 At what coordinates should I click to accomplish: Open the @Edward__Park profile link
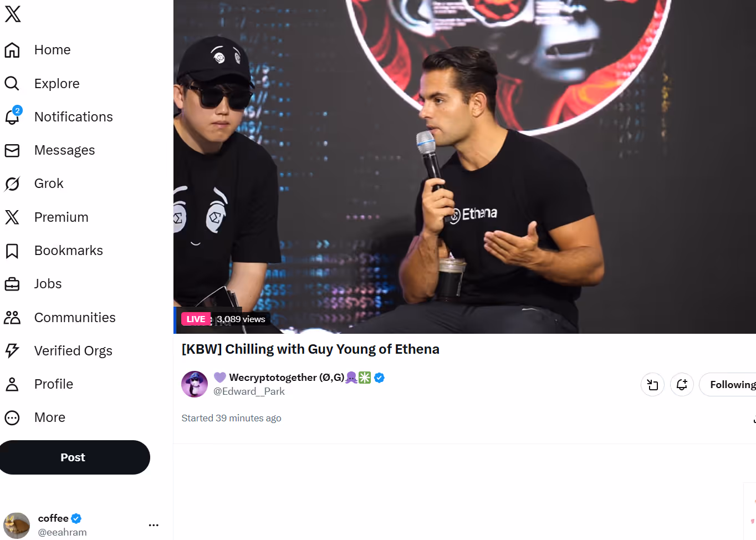[249, 391]
